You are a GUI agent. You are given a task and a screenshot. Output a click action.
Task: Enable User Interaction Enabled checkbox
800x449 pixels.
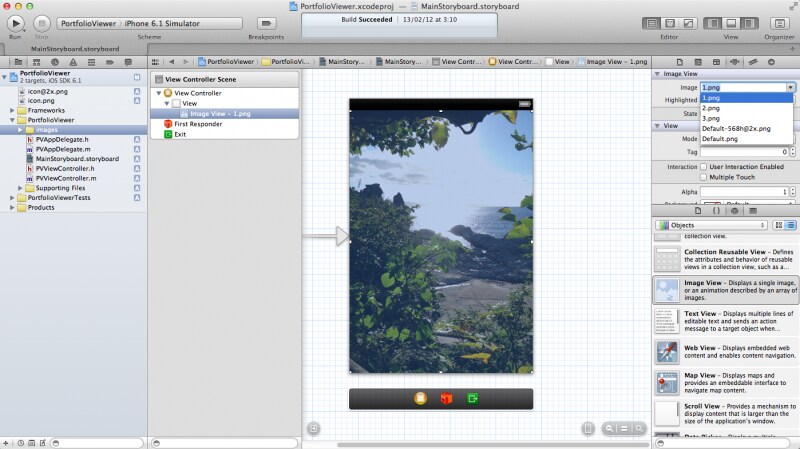pos(704,167)
